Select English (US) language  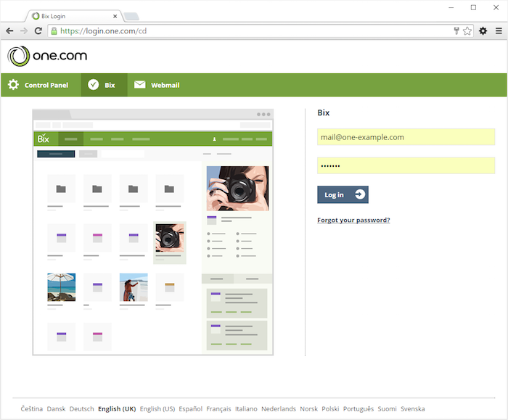tap(157, 408)
